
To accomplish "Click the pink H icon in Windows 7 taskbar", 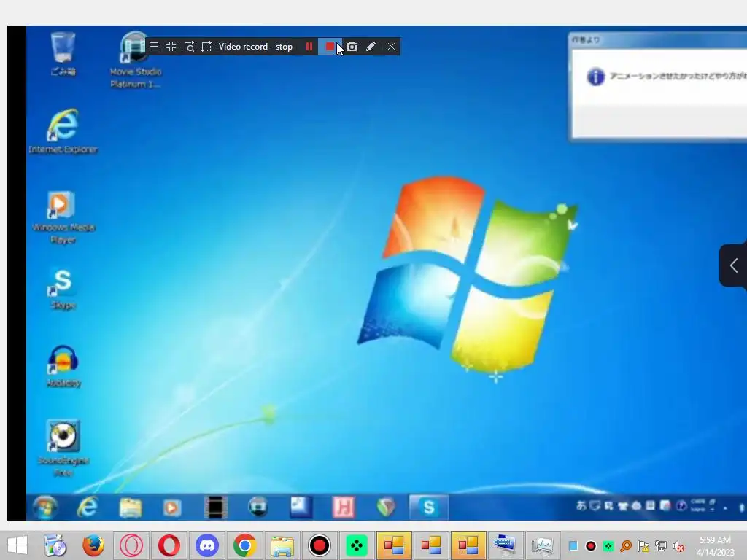I will click(x=344, y=507).
